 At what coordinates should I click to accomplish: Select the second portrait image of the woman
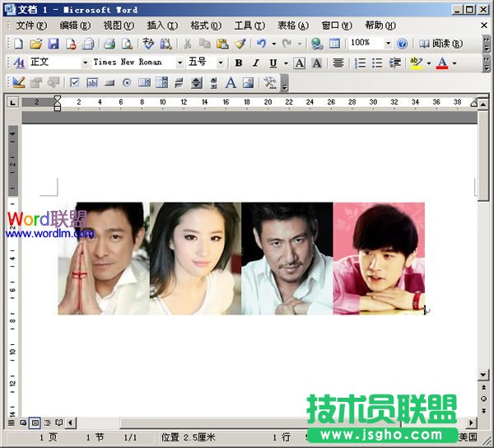(195, 259)
